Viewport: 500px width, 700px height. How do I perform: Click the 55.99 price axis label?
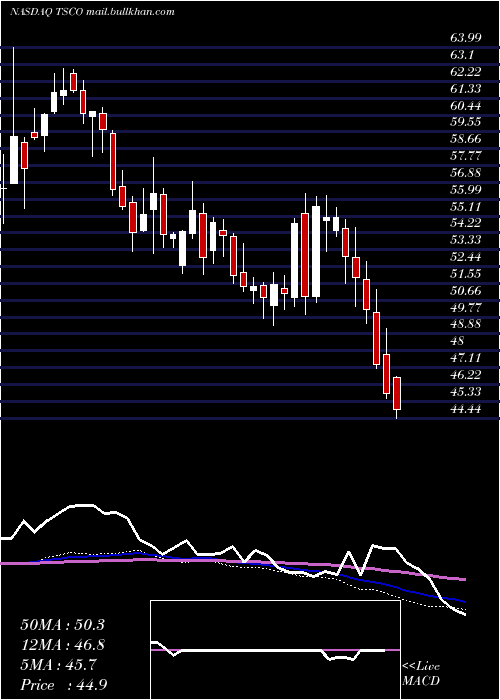pyautogui.click(x=466, y=190)
